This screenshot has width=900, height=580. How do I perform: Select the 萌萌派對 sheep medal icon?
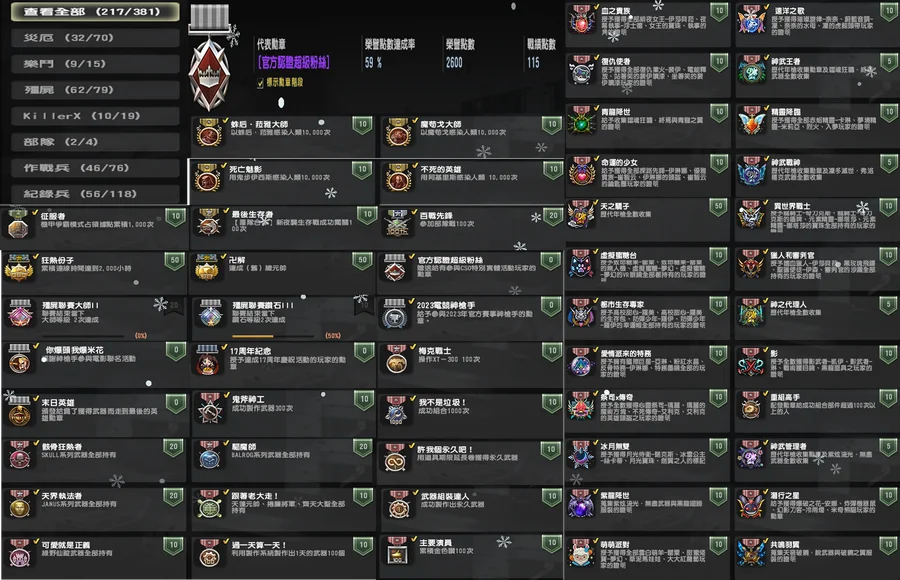(581, 552)
